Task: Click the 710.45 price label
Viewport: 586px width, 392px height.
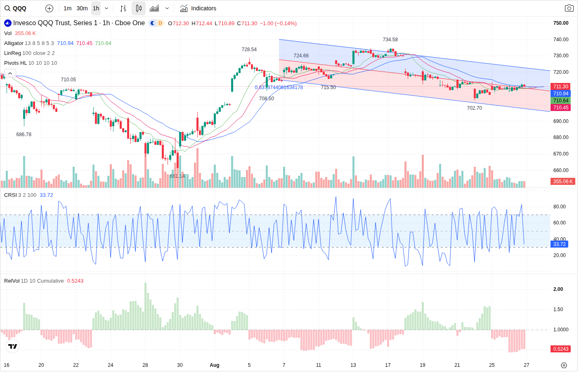Action: pyautogui.click(x=560, y=108)
